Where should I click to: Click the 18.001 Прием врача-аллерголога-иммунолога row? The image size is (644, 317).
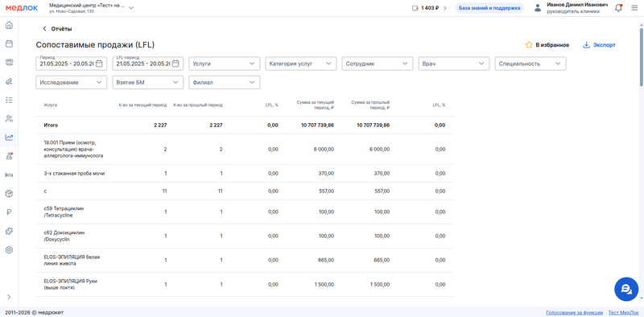[245, 149]
